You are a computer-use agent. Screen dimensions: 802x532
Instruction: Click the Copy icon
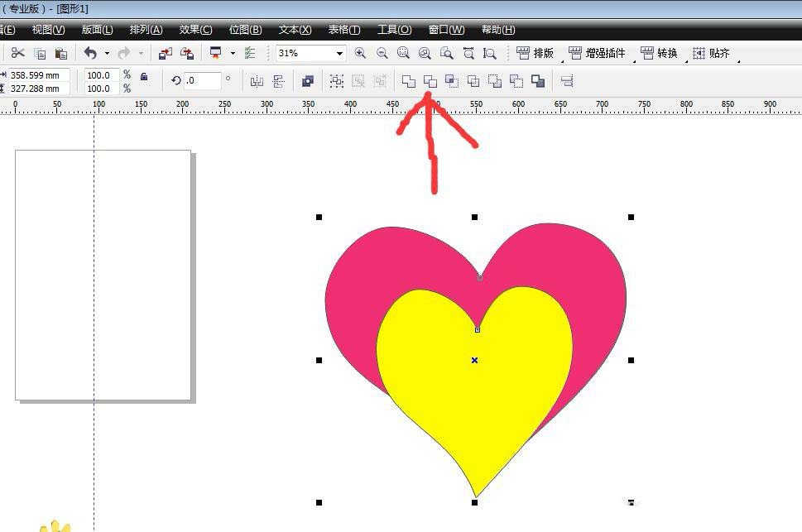[x=40, y=53]
